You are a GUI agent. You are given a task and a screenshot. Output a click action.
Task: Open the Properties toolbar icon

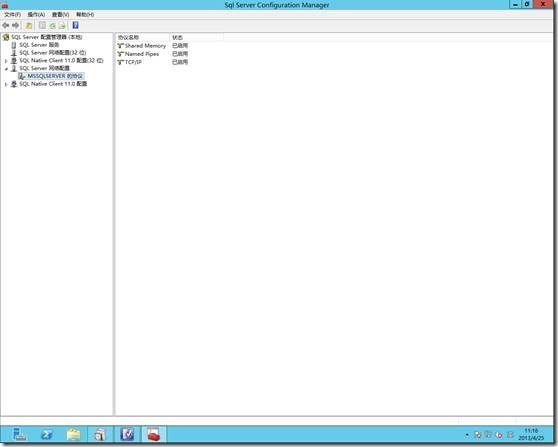pyautogui.click(x=42, y=25)
